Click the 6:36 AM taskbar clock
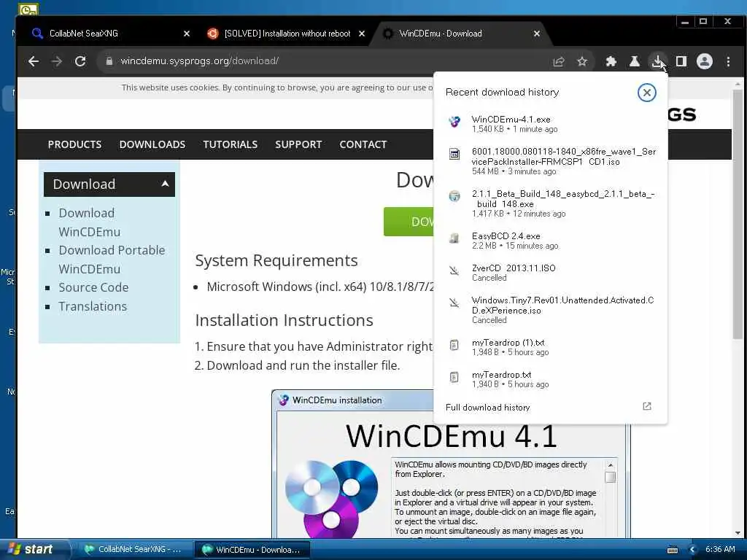 (720, 549)
